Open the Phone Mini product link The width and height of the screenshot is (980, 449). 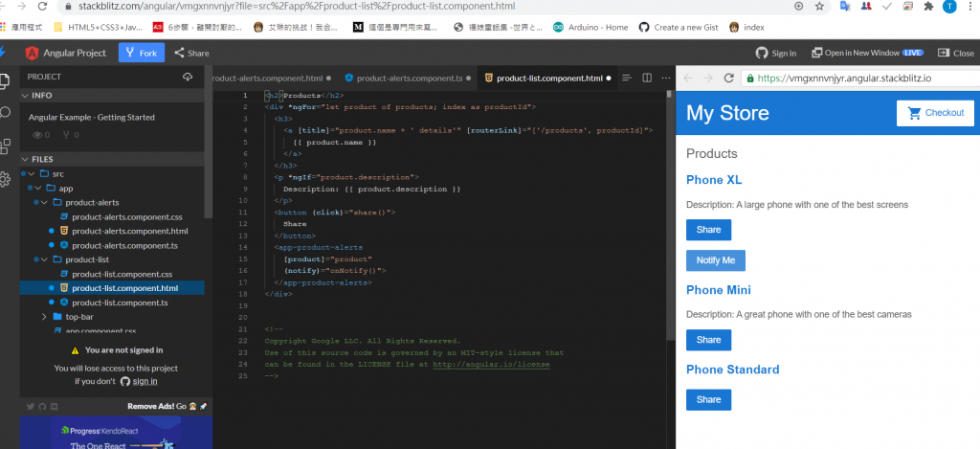coord(719,290)
